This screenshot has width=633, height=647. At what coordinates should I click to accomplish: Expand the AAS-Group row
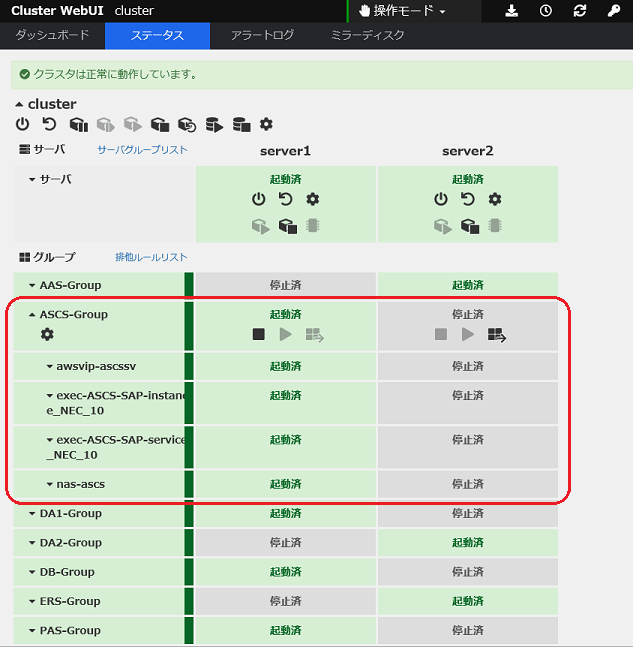click(x=32, y=285)
